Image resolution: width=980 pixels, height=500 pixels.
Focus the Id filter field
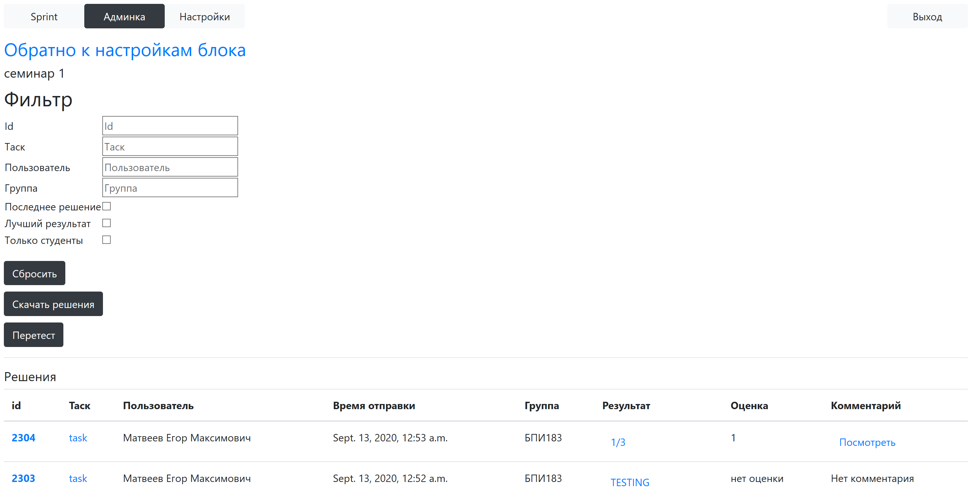pos(170,126)
